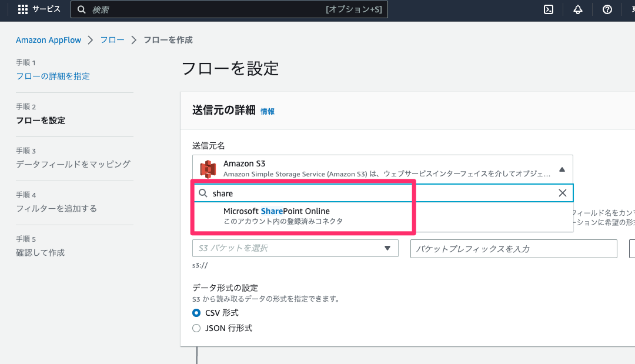This screenshot has width=635, height=364.
Task: Clear the connector search with X icon
Action: [x=563, y=193]
